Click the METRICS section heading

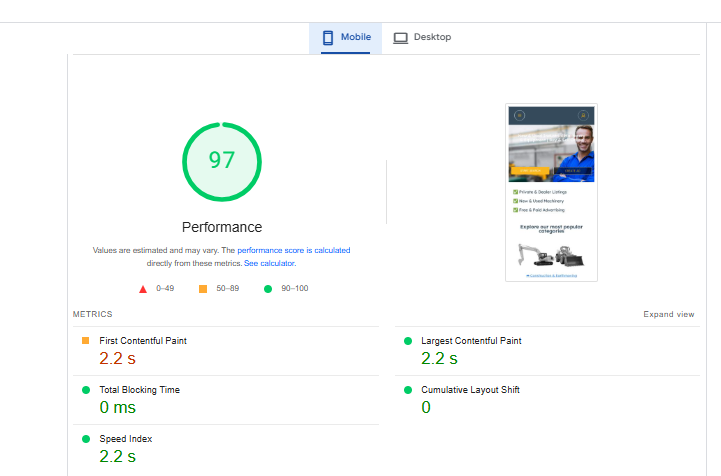(92, 314)
